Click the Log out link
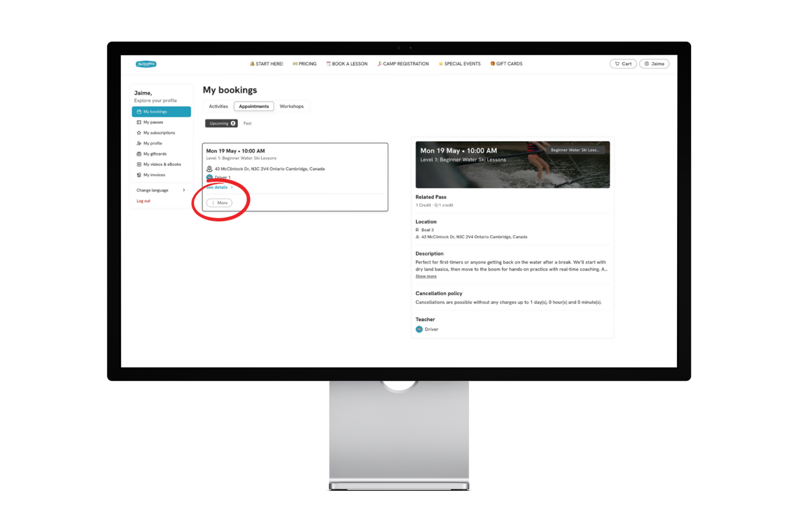The width and height of the screenshot is (798, 532). 143,201
